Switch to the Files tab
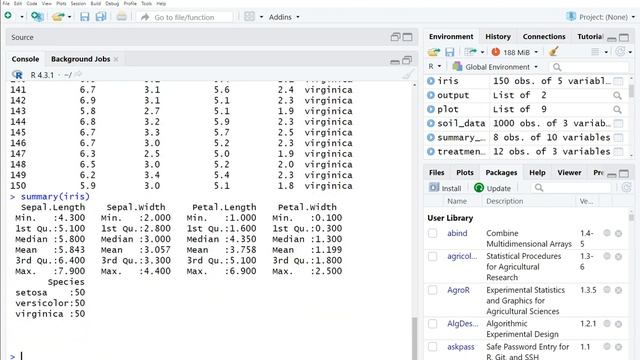 click(436, 173)
